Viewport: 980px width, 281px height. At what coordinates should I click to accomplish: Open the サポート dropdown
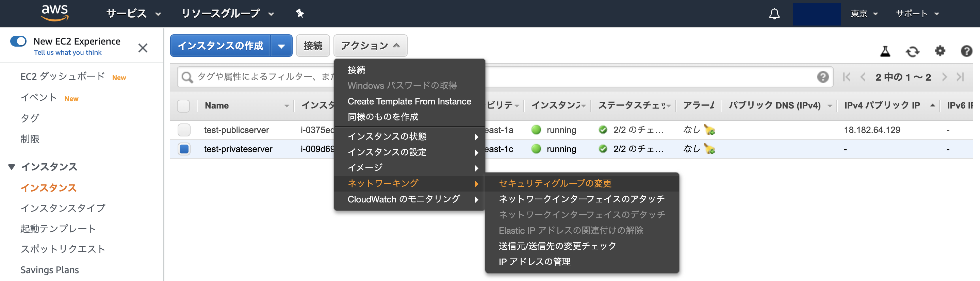[917, 14]
